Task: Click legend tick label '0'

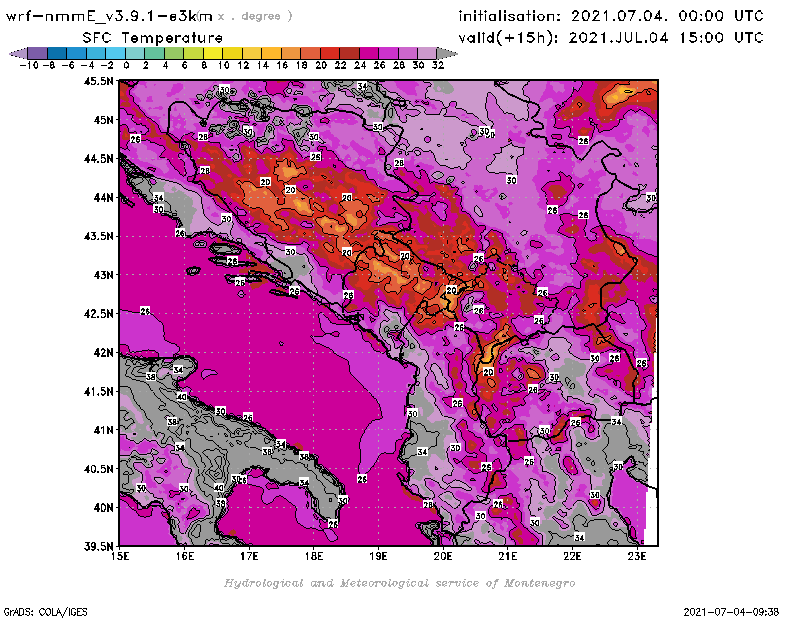Action: (x=126, y=65)
